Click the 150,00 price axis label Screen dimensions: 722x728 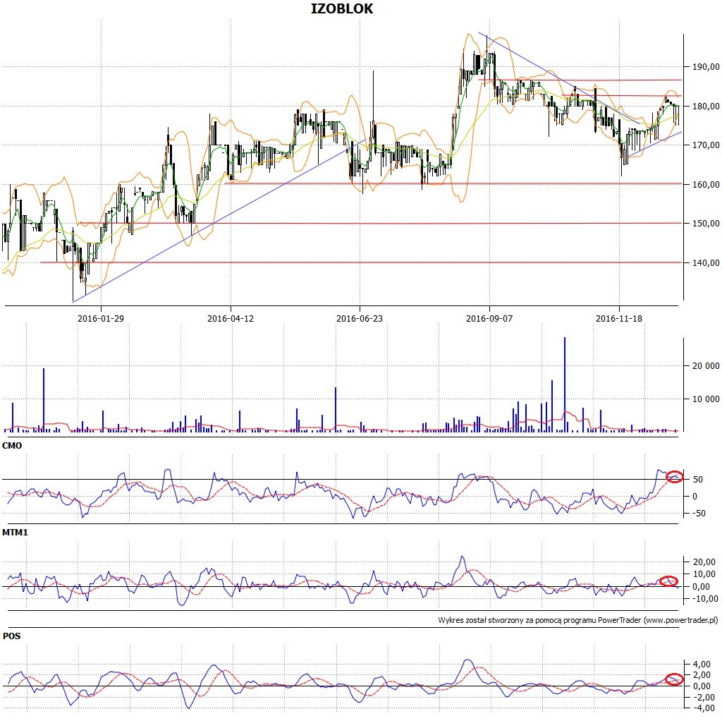coord(706,224)
